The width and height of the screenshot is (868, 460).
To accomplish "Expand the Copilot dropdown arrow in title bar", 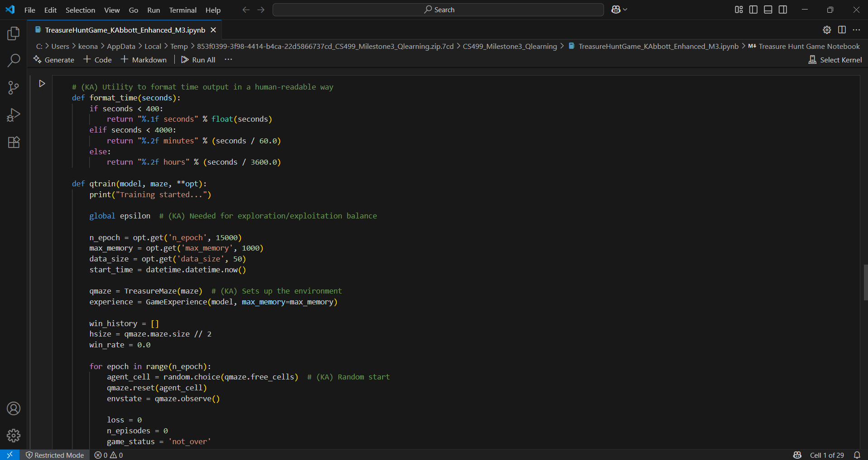I will point(625,9).
